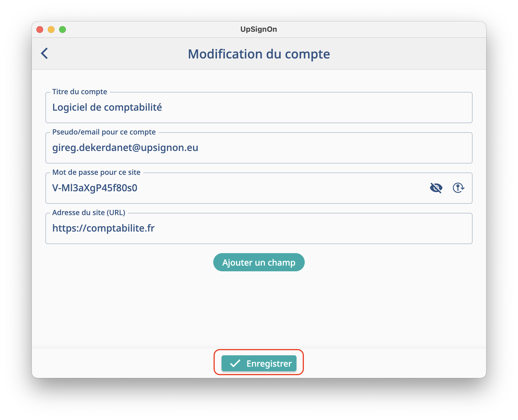Click the empty area below Ajouter un champ
The width and height of the screenshot is (518, 420).
258,309
